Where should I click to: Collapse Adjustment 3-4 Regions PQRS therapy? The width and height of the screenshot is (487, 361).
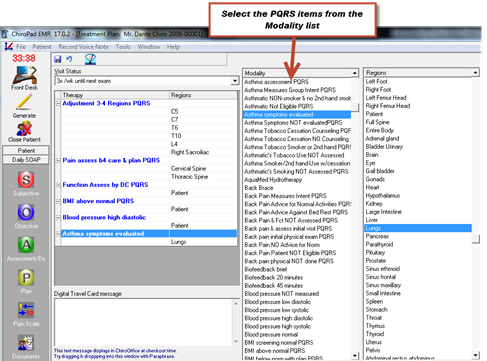click(58, 104)
